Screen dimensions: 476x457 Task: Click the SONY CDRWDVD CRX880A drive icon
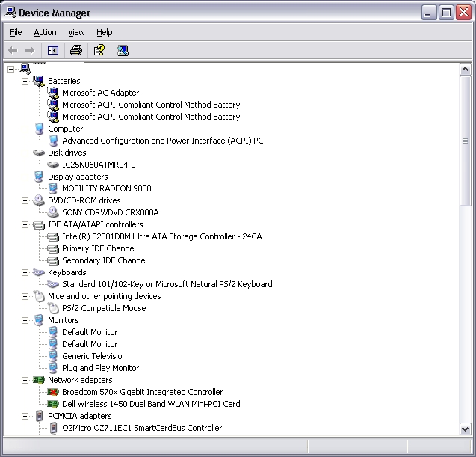point(53,212)
